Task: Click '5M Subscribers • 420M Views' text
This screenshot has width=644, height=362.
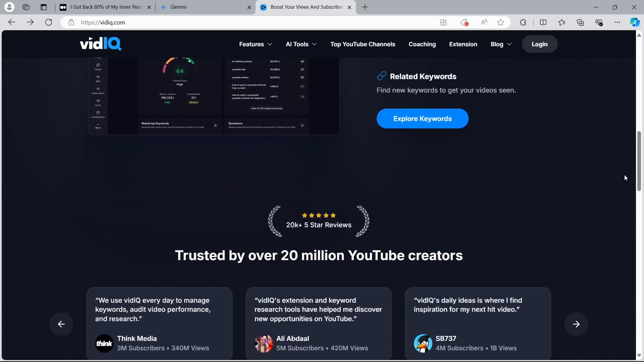Action: 322,348
